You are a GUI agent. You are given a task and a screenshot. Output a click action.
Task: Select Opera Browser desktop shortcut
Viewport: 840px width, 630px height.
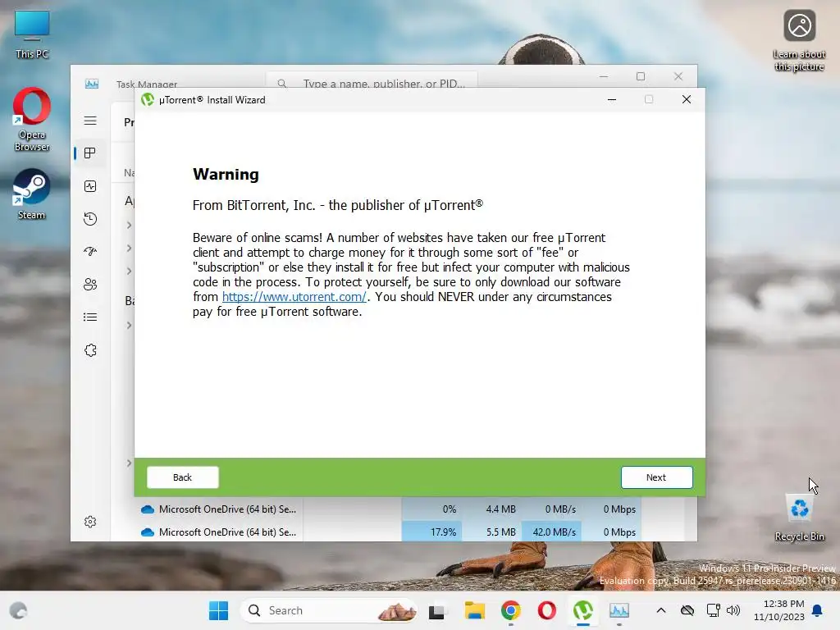pyautogui.click(x=32, y=120)
